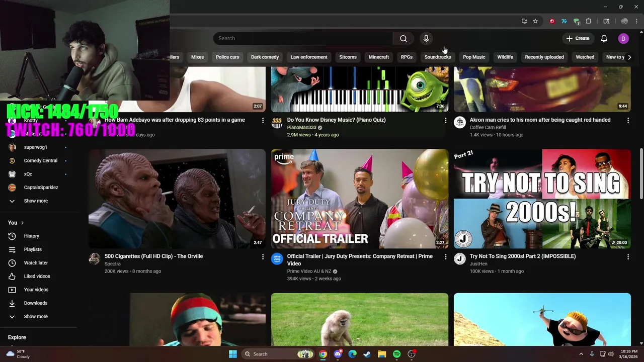Click the tab search icon in Chrome toolbar
Screen dimensions: 644x362
[x=606, y=21]
